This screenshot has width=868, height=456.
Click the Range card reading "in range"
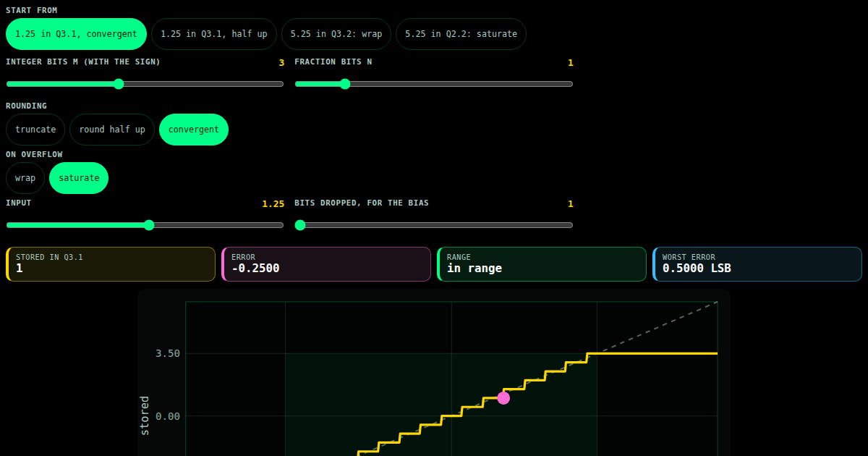coord(542,264)
